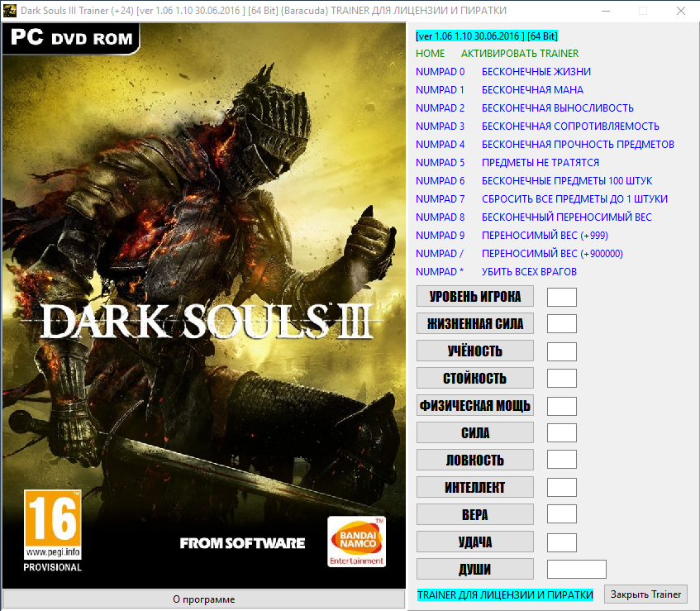Click the БЕСКОНЕЧНАЯ ВЫНОСЛИВОСТЬ label
Image resolution: width=700 pixels, height=611 pixels.
point(558,108)
